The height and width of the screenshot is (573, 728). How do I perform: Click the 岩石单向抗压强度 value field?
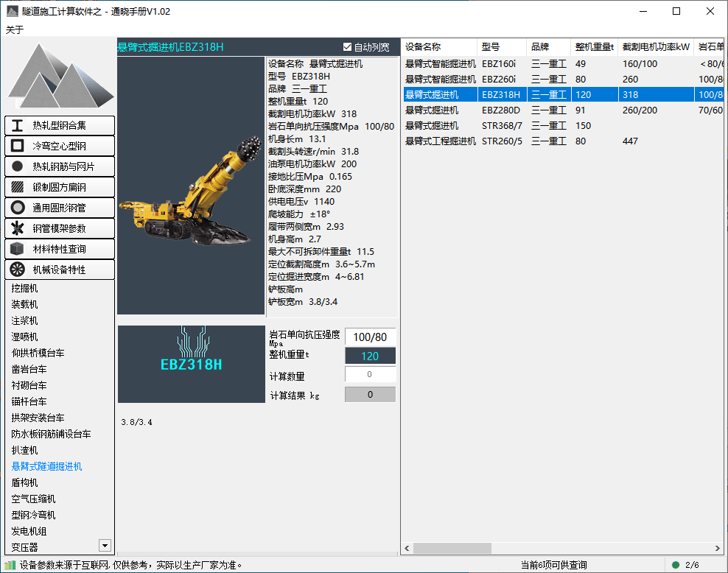tap(370, 337)
